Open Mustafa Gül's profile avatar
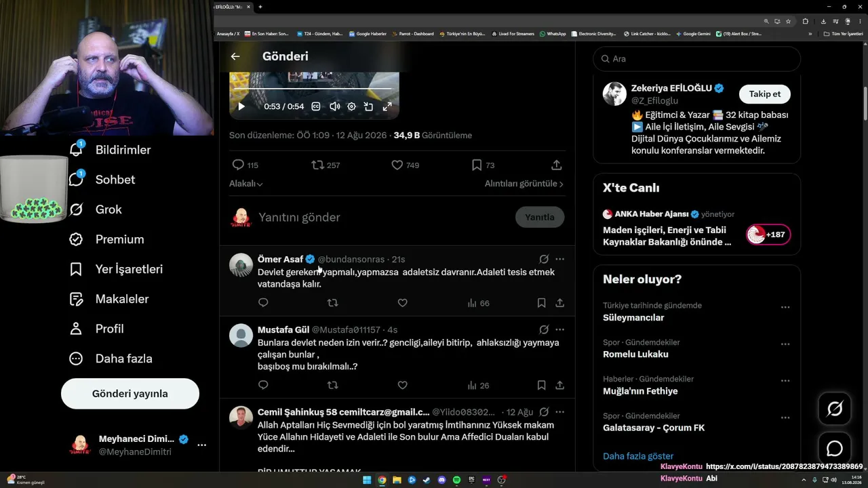Viewport: 868px width, 488px height. click(241, 335)
